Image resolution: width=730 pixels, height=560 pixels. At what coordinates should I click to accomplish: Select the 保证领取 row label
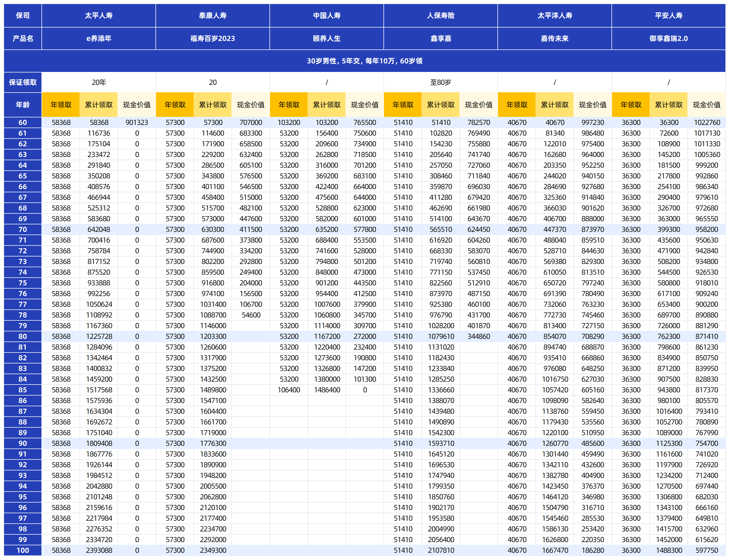[23, 82]
